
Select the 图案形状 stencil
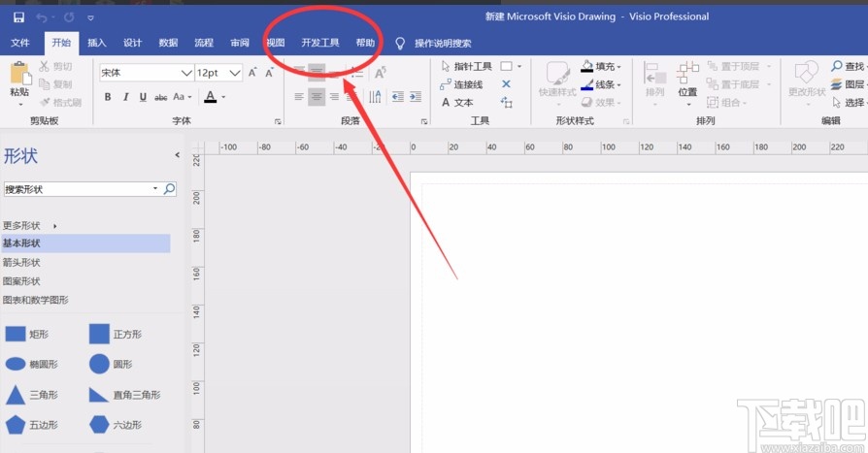(21, 281)
